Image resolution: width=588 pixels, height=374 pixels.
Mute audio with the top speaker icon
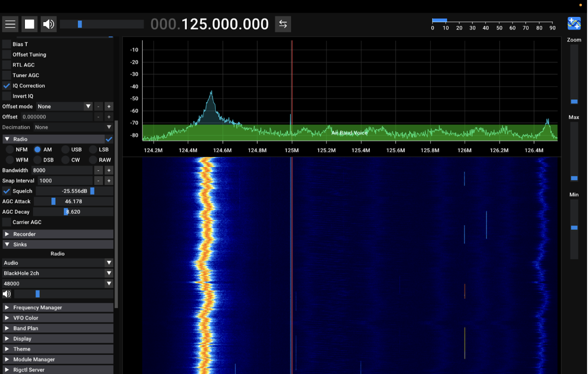coord(49,24)
